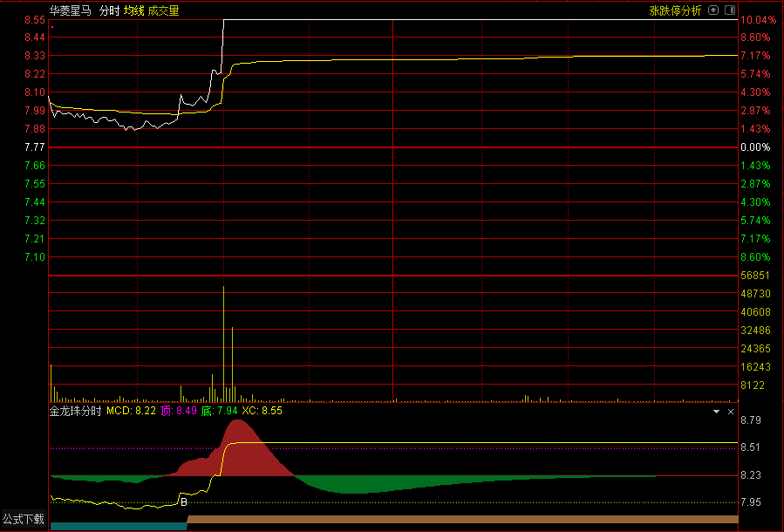The height and width of the screenshot is (532, 784).
Task: Click the 金龙珠分时 indicator title
Action: (x=75, y=411)
